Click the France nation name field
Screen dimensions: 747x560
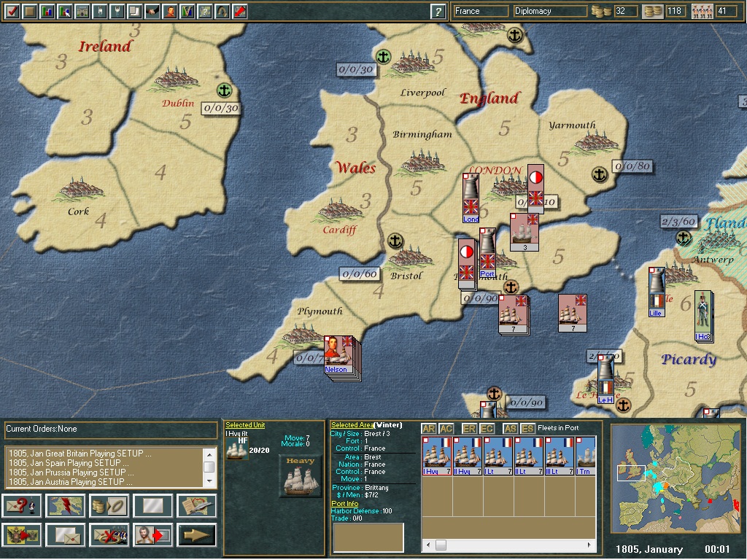[480, 11]
